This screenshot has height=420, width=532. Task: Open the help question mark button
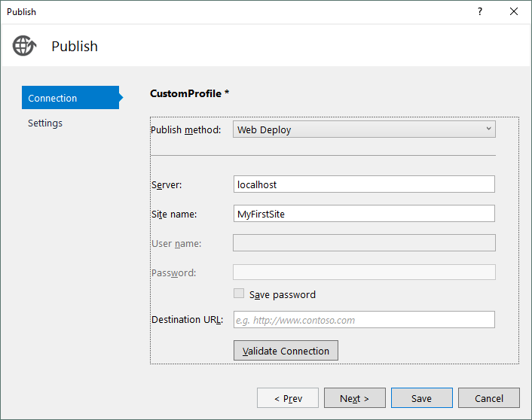[x=480, y=11]
